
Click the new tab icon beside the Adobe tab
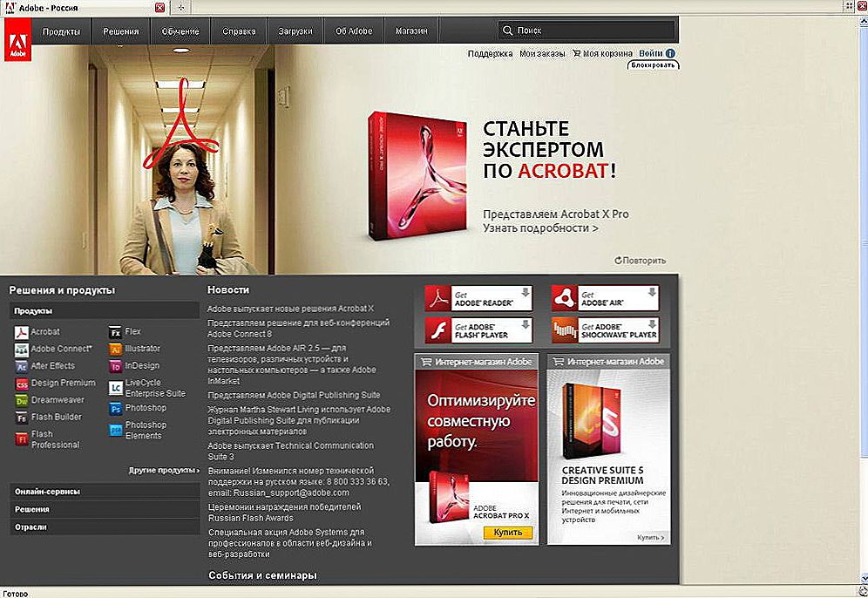pyautogui.click(x=181, y=7)
